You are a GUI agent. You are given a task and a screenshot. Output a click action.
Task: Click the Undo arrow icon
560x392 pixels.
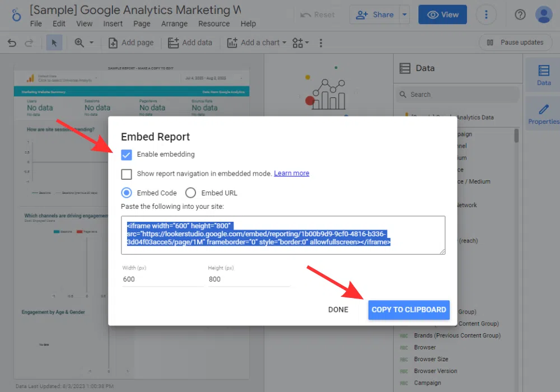point(12,43)
